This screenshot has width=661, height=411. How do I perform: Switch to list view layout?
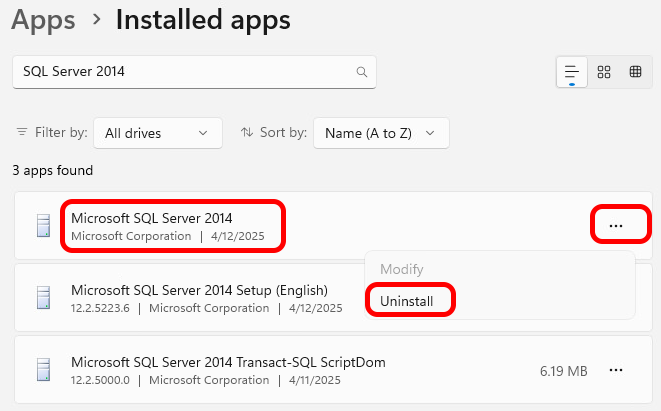point(572,72)
